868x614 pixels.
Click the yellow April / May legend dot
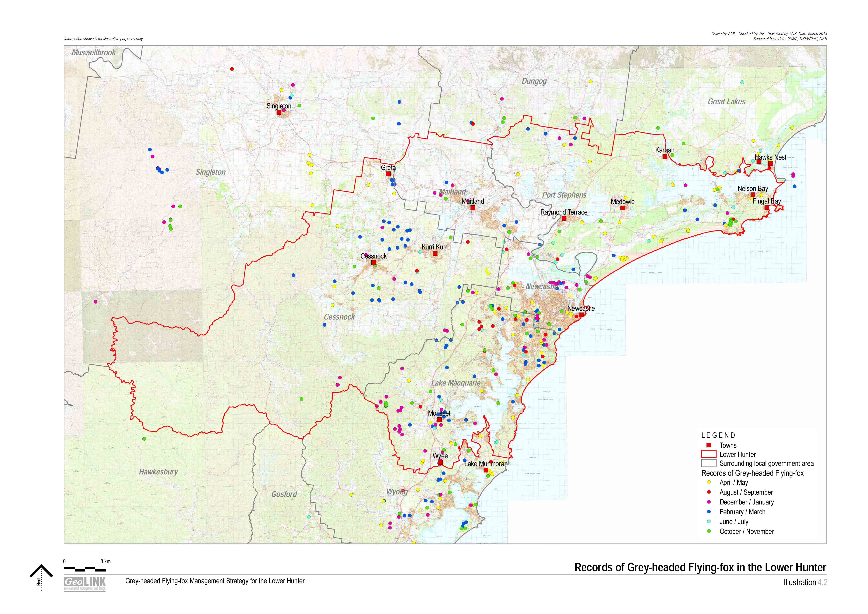tap(709, 482)
